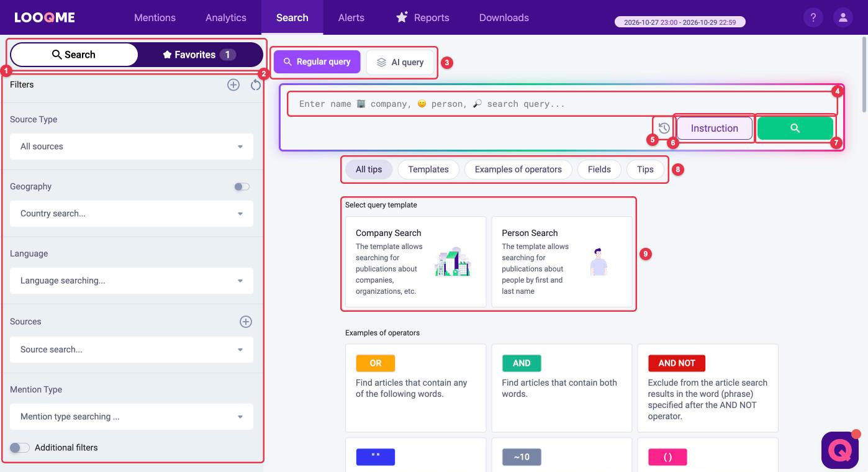The width and height of the screenshot is (868, 472).
Task: Open the chat widget icon
Action: click(x=839, y=450)
